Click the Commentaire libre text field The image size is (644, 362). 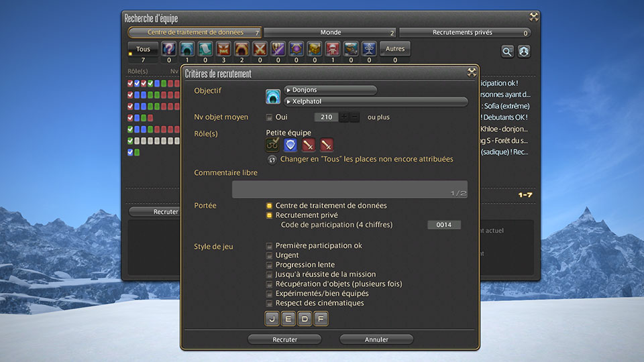350,189
